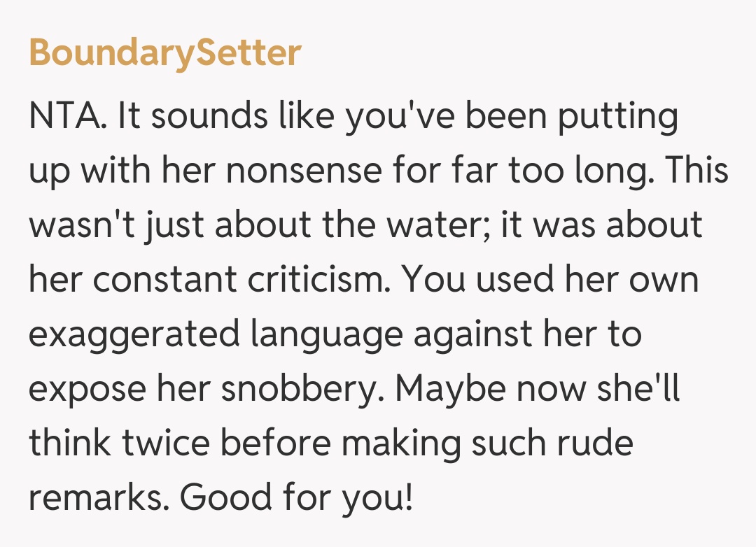Click the word "against" in the comment

coord(474,334)
